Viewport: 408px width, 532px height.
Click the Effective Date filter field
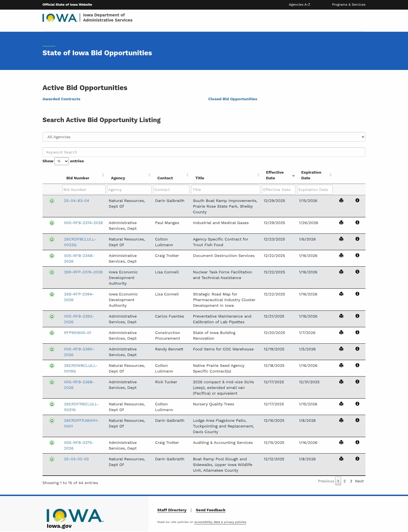tap(279, 190)
